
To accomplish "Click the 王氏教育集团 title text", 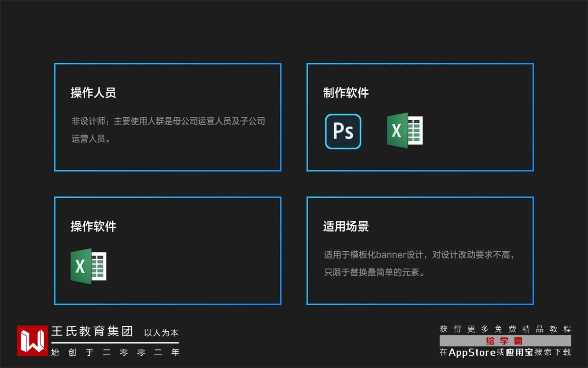I will (92, 332).
